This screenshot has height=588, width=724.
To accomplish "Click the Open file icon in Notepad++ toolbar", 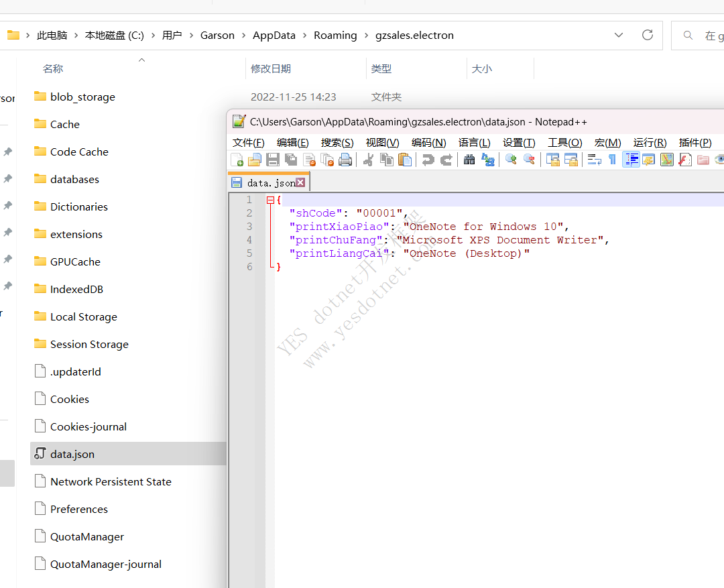I will [x=255, y=160].
